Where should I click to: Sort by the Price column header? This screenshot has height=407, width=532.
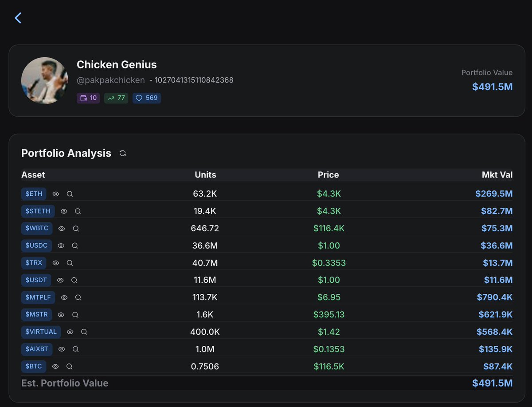tap(329, 174)
